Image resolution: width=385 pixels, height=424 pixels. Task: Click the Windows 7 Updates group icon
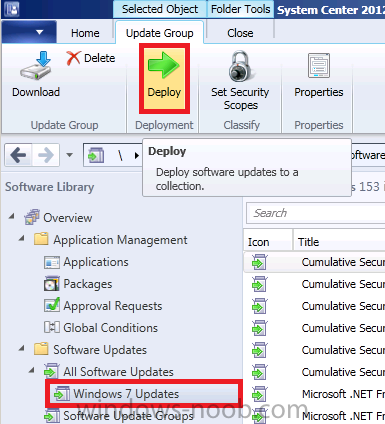[x=62, y=393]
